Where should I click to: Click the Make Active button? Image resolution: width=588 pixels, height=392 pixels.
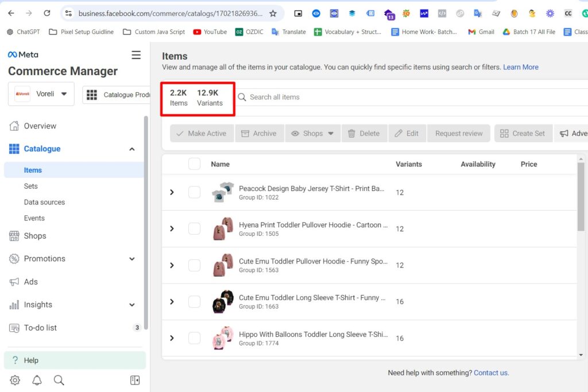202,133
